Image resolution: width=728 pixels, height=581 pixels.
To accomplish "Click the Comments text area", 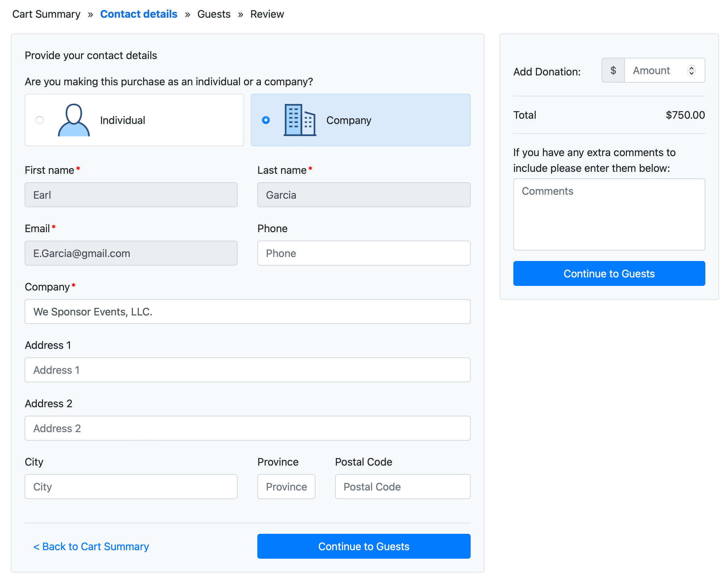I will [x=609, y=214].
